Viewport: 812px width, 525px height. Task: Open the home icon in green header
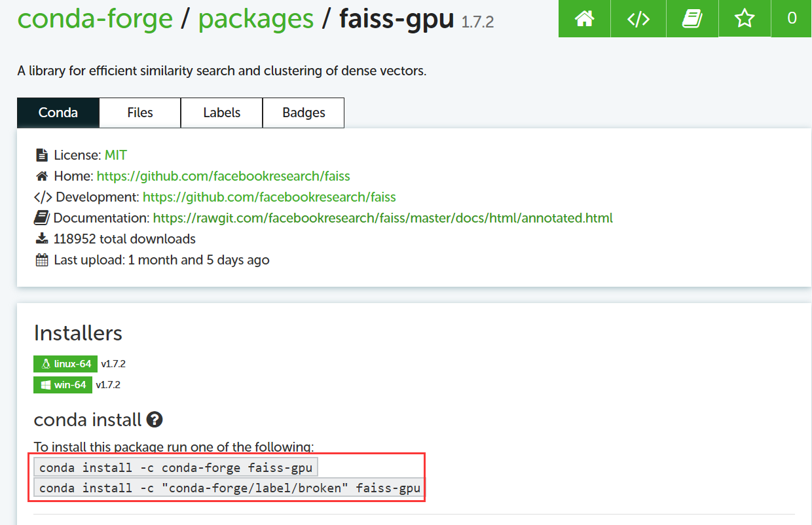tap(584, 18)
